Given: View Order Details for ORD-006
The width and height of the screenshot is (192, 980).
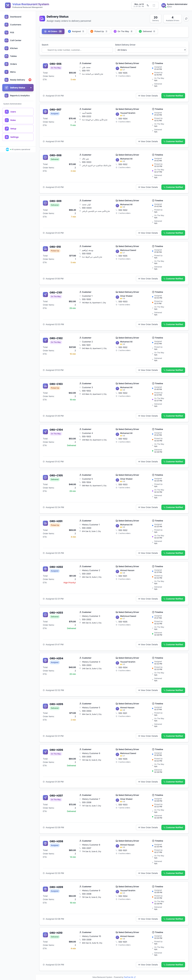Looking at the screenshot, I should point(148,96).
